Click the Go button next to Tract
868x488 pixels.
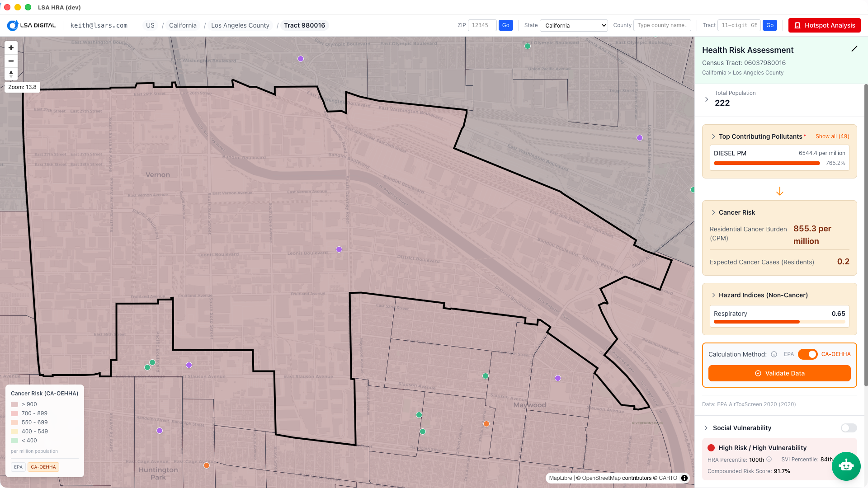tap(770, 25)
